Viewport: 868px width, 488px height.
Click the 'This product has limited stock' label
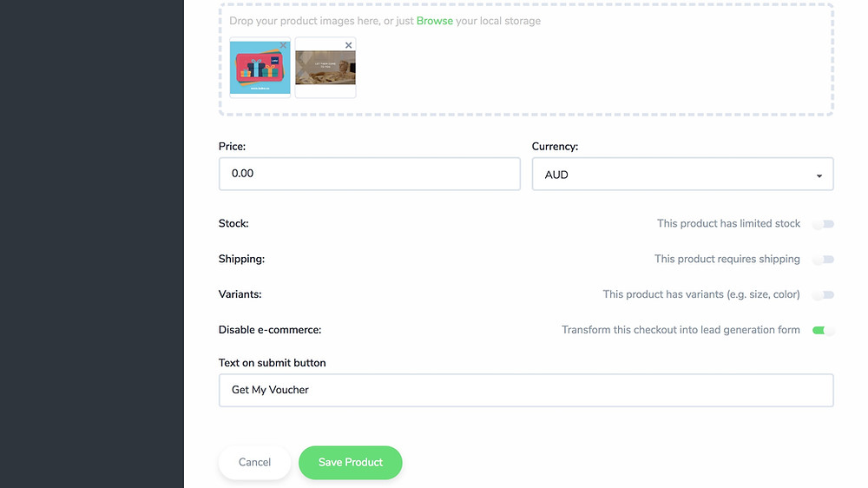pos(728,224)
